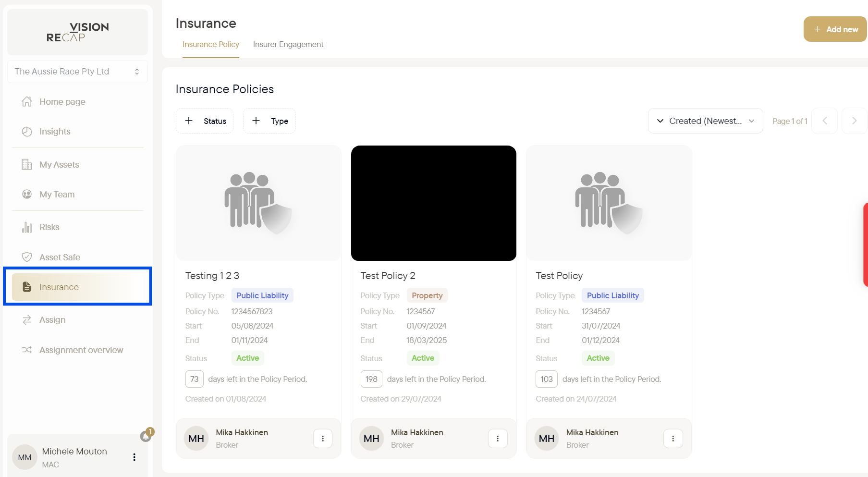Viewport: 868px width, 477px height.
Task: Open the Test Policy policy title
Action: click(x=559, y=276)
